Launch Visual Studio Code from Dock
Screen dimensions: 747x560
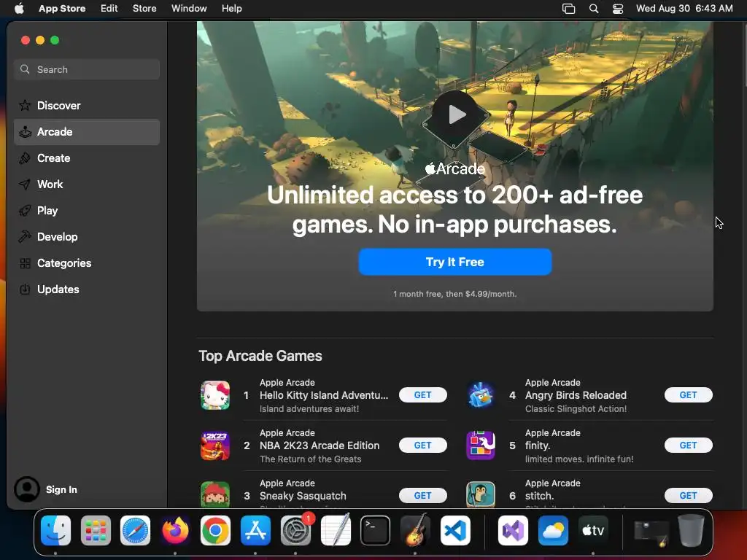tap(455, 531)
